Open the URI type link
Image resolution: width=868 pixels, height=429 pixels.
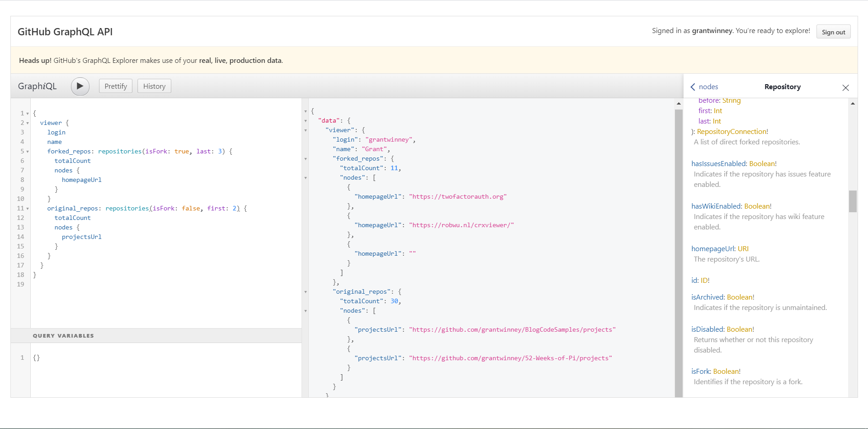(x=743, y=249)
